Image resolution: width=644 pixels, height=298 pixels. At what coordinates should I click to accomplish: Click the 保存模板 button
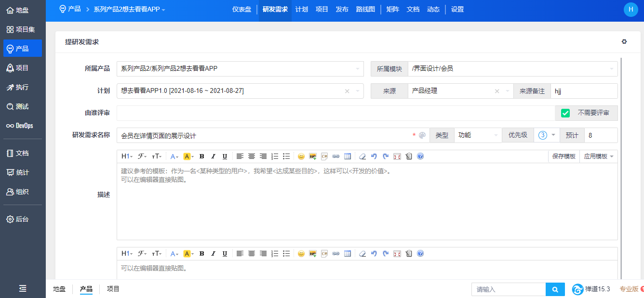click(563, 156)
